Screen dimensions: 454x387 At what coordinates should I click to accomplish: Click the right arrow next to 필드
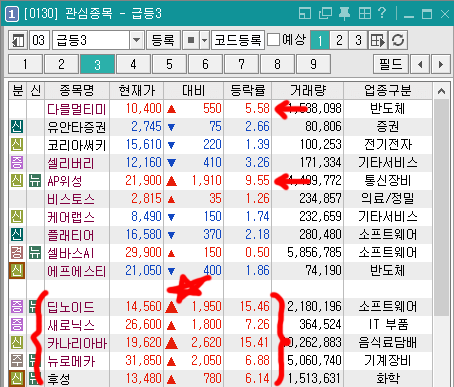(x=441, y=64)
